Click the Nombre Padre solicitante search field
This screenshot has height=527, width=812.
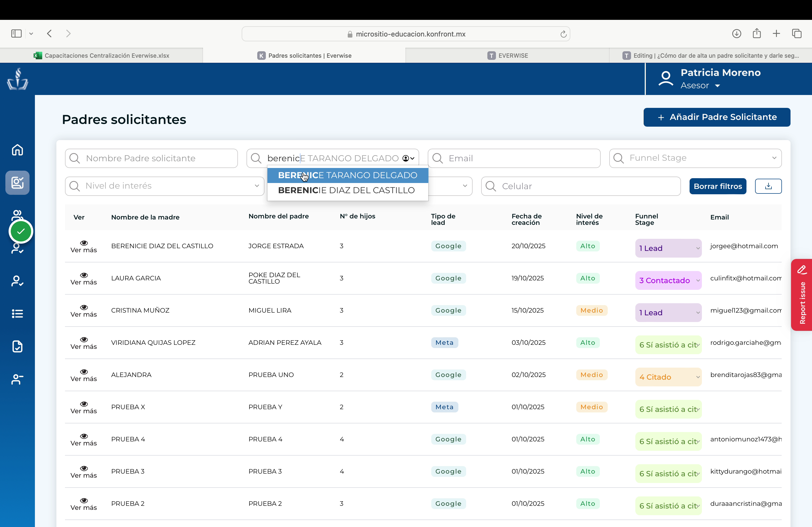[151, 158]
